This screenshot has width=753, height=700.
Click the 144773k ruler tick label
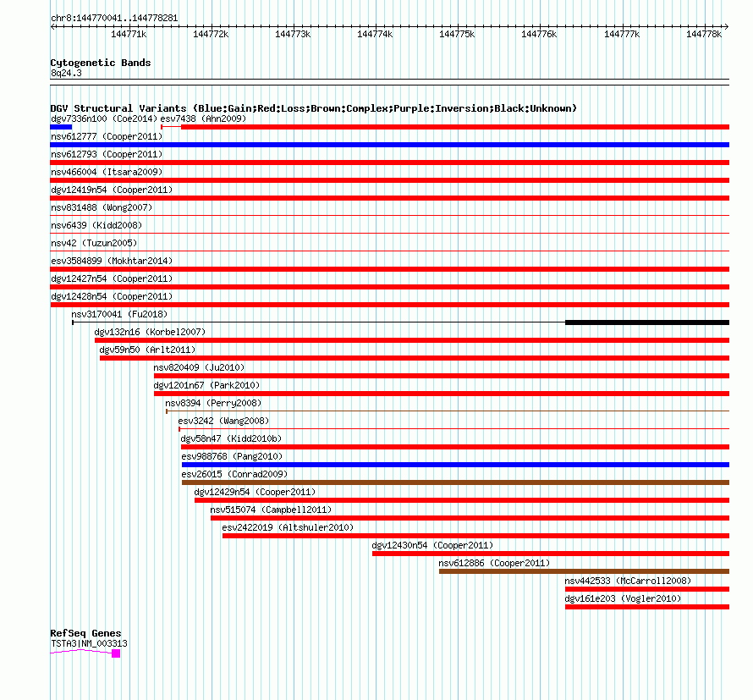point(293,34)
